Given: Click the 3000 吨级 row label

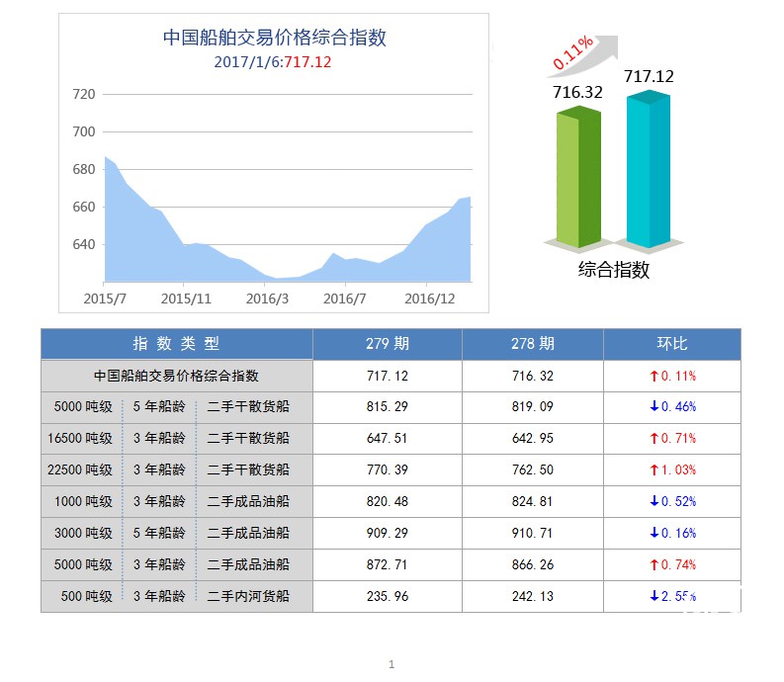Looking at the screenshot, I should 83,533.
